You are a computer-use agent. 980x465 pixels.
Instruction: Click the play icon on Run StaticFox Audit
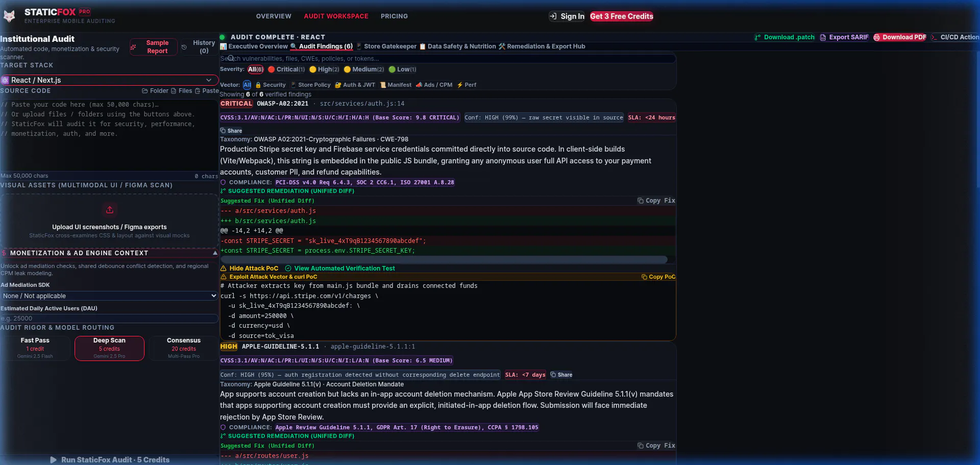tap(53, 460)
